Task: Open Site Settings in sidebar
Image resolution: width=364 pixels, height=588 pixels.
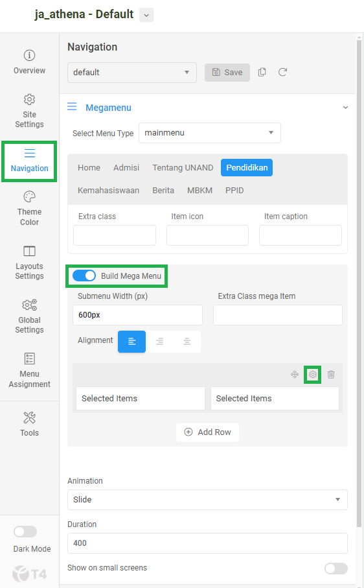Action: [x=29, y=111]
